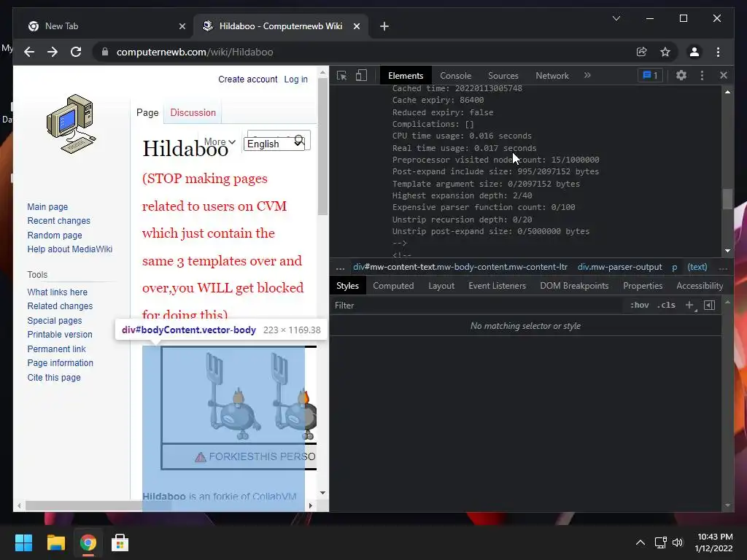Open Page information link
The height and width of the screenshot is (560, 747).
(x=60, y=363)
